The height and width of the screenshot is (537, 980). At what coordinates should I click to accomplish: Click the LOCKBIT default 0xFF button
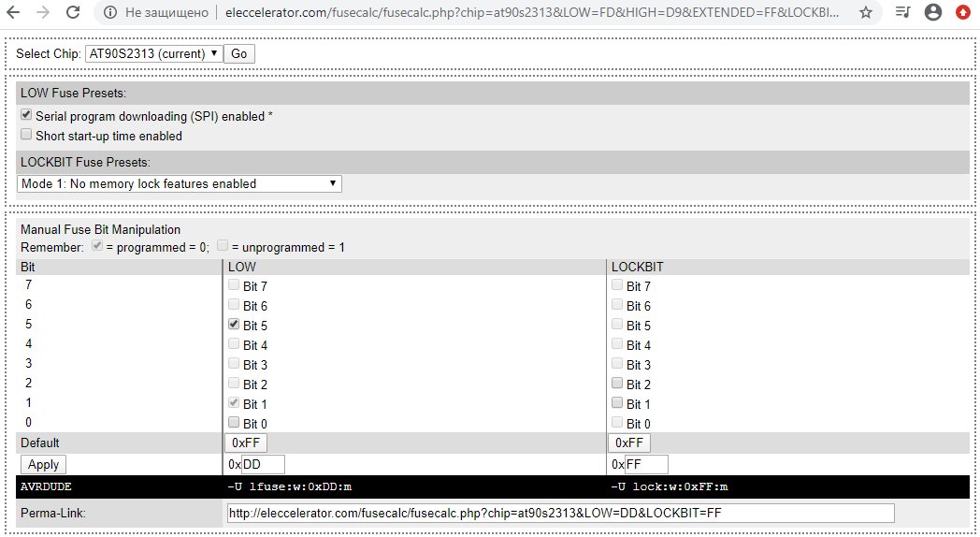tap(628, 443)
